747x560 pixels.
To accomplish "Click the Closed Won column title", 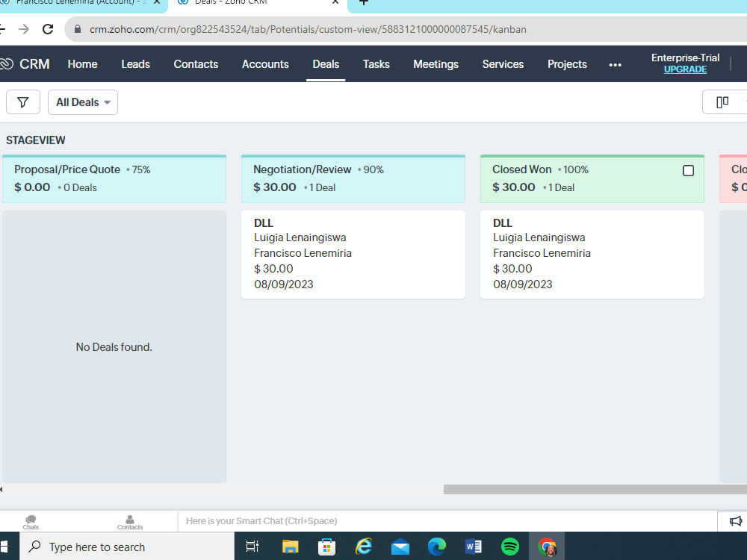I will [521, 169].
